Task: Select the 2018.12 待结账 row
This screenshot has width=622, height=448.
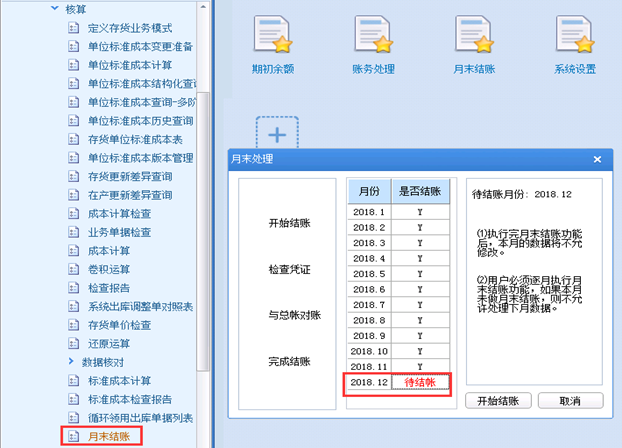Action: (x=398, y=383)
